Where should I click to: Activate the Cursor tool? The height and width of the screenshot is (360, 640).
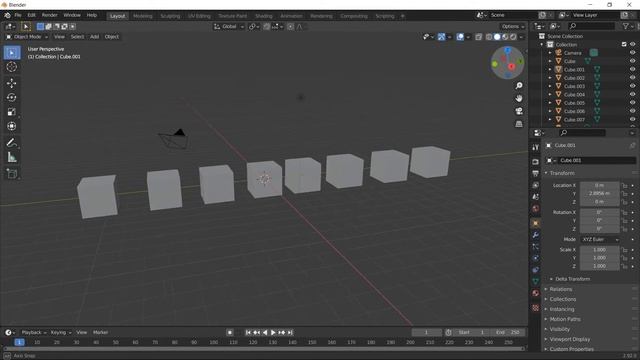[x=12, y=67]
